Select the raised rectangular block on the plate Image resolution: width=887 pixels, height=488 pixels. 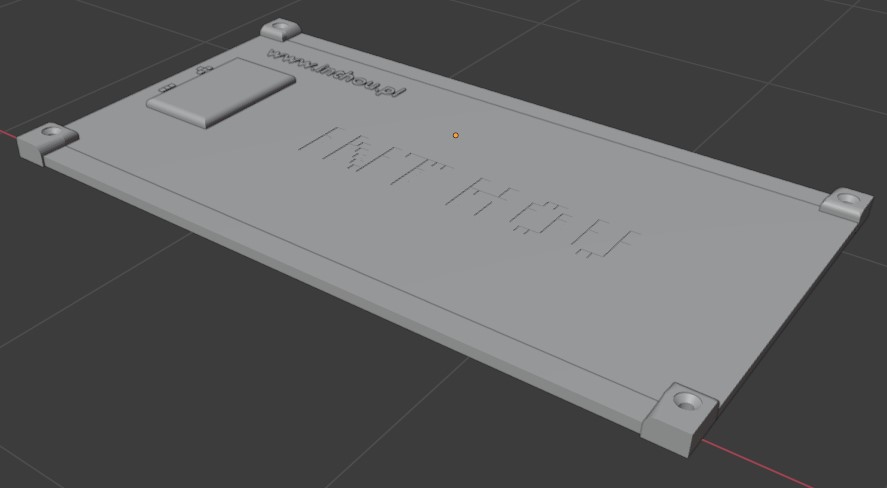[x=222, y=91]
